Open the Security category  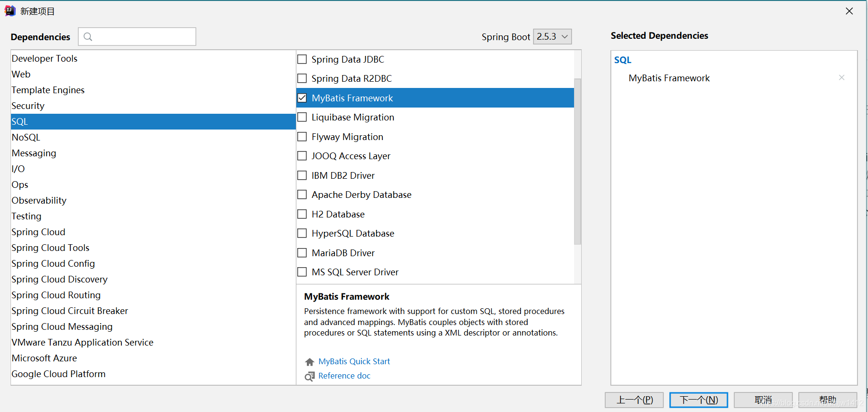tap(153, 106)
